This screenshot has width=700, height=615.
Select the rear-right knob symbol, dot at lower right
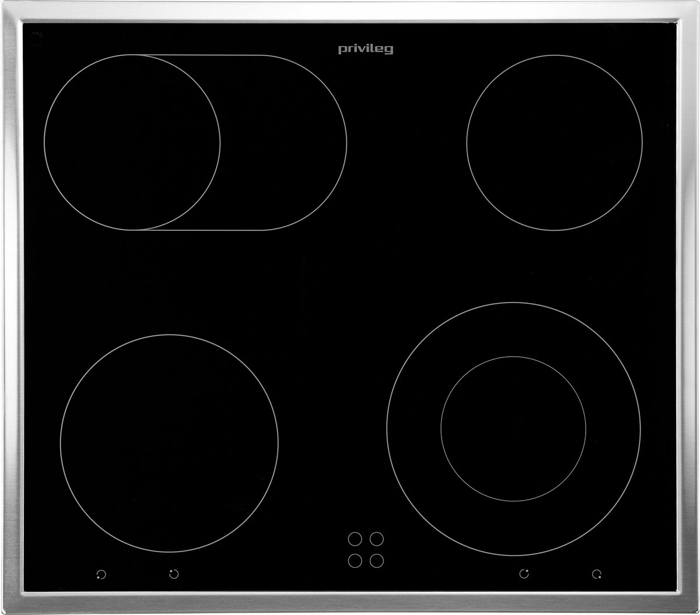pyautogui.click(x=596, y=574)
